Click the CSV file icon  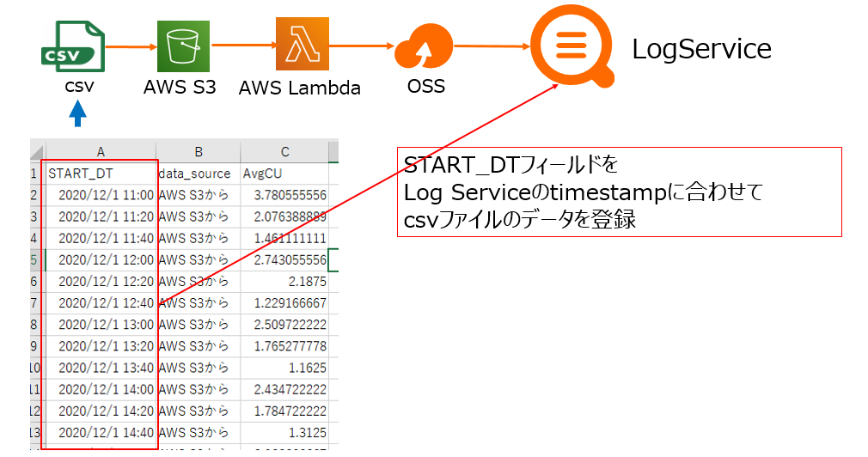tap(72, 46)
